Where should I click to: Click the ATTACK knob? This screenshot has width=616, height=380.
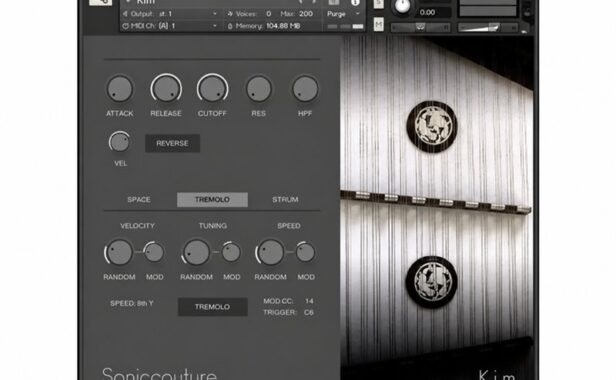(x=119, y=89)
